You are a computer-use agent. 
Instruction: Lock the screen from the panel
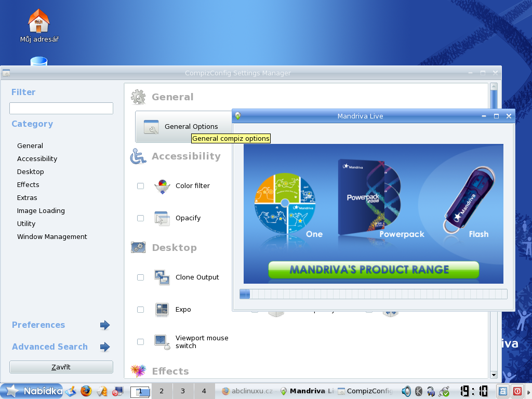pos(502,391)
